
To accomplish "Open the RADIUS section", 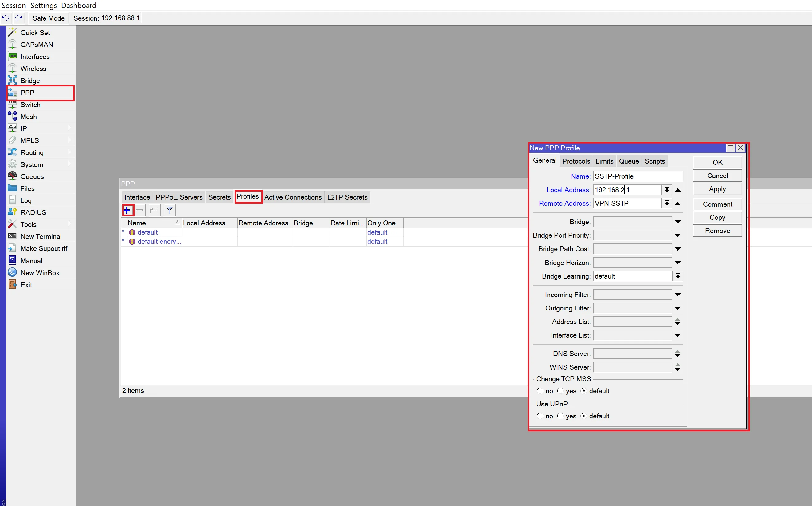I will pos(41,212).
